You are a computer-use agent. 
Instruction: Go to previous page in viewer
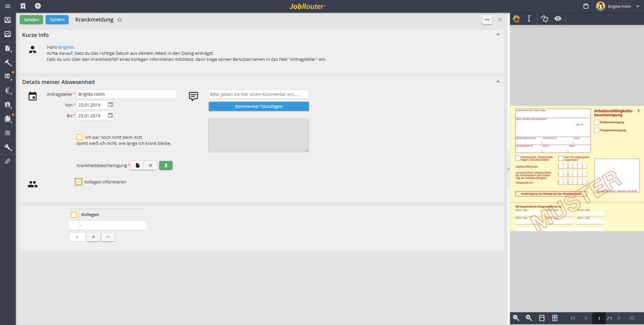click(586, 318)
